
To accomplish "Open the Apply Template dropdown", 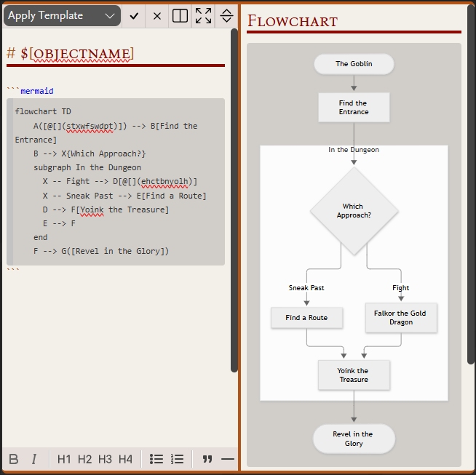I will pos(63,16).
